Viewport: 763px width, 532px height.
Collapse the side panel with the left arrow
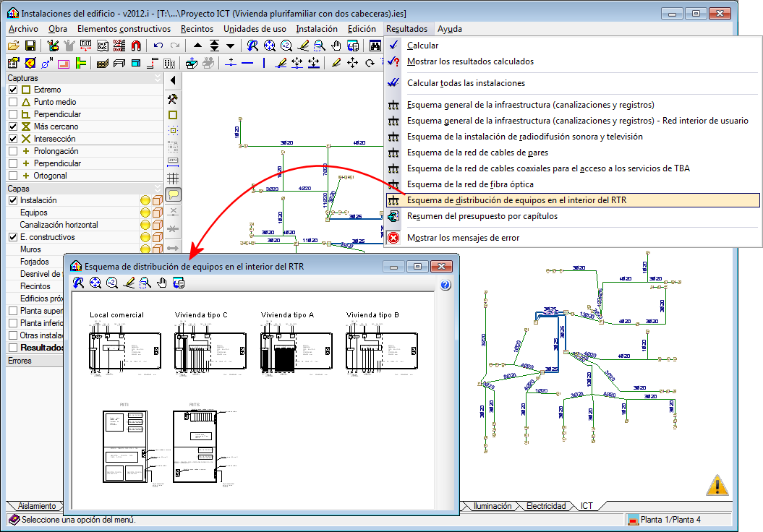[173, 80]
